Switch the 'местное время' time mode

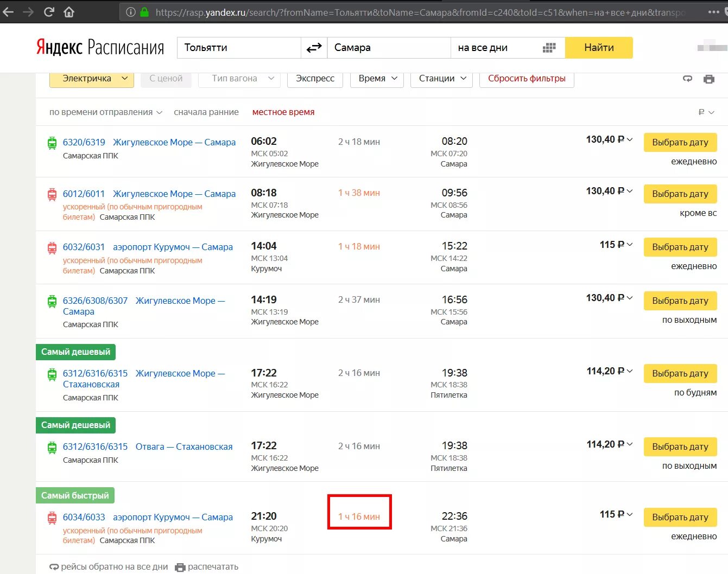pos(283,112)
